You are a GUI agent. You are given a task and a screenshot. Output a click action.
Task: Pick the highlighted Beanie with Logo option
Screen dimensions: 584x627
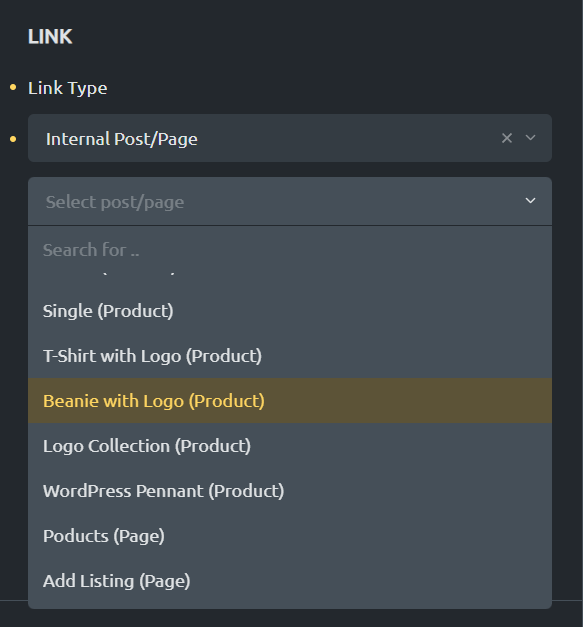(290, 401)
